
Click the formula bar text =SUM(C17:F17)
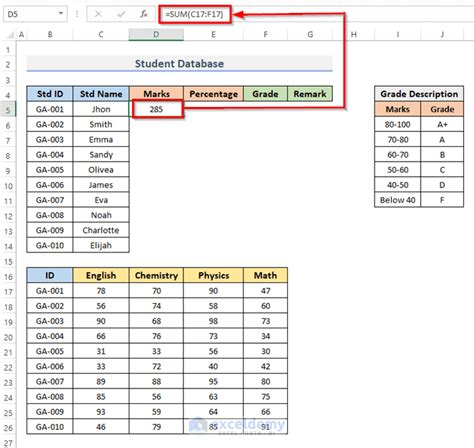click(x=194, y=14)
